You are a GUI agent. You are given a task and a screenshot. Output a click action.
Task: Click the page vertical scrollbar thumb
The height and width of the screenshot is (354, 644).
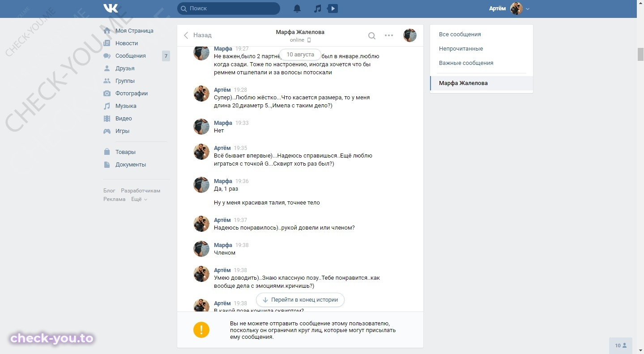pyautogui.click(x=640, y=54)
